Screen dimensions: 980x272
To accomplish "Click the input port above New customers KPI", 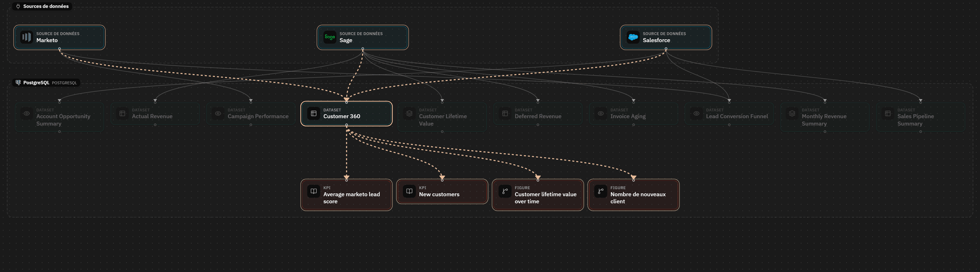I will pyautogui.click(x=442, y=180).
